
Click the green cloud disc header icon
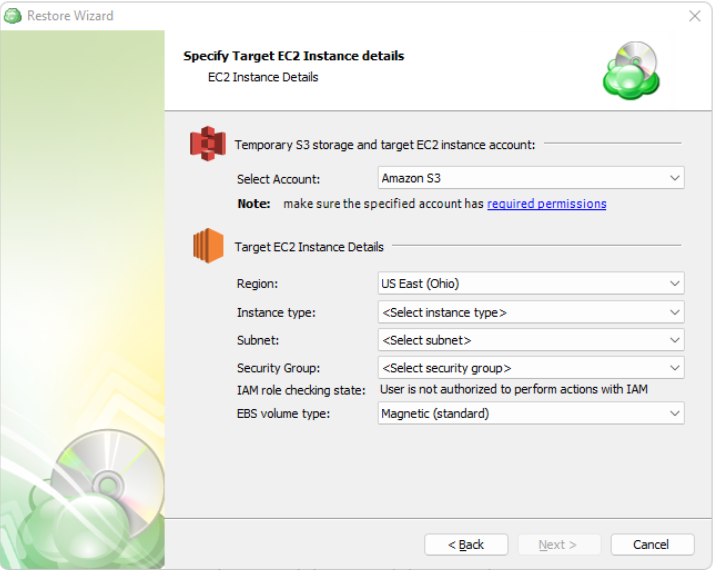pos(631,71)
